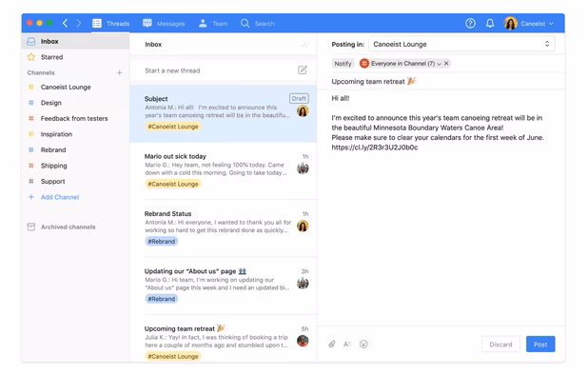Screen dimensions: 588x375
Task: Open the draft thread titled Subject
Action: (x=224, y=113)
